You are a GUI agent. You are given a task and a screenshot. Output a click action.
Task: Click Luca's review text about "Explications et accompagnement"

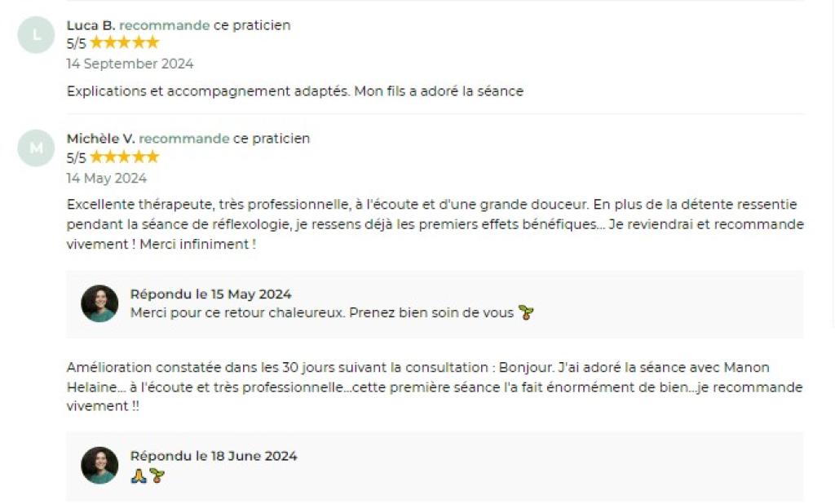click(294, 91)
